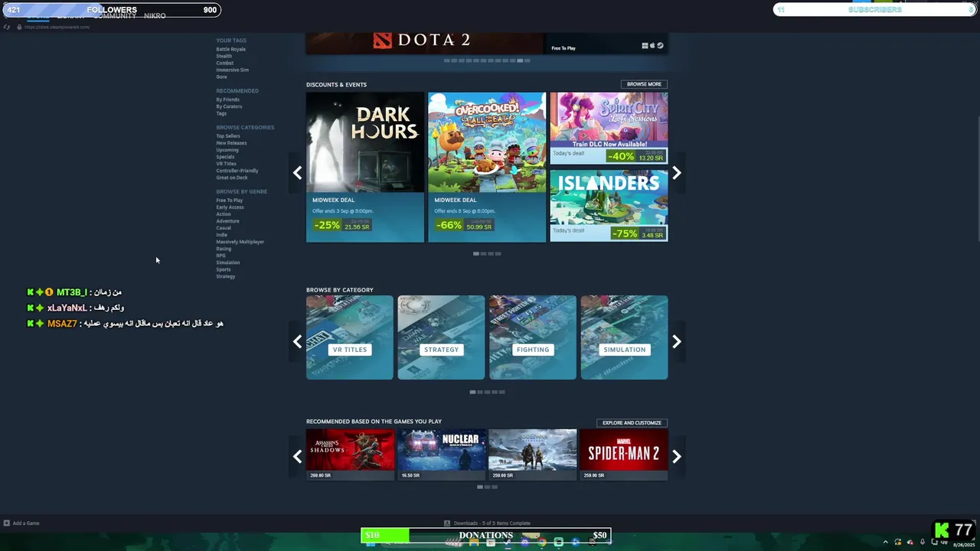This screenshot has height=551, width=980.
Task: Show hidden system tray icons
Action: (x=886, y=542)
